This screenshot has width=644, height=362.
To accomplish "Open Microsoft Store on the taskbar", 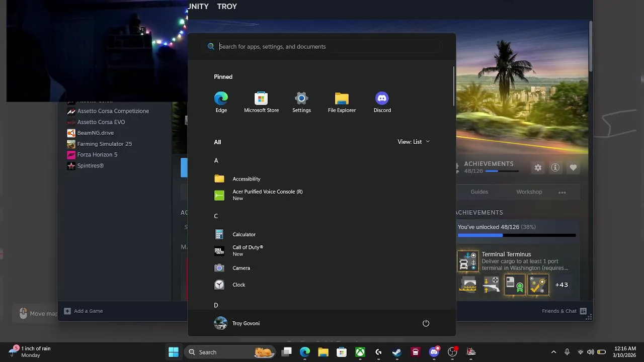I will tap(342, 352).
